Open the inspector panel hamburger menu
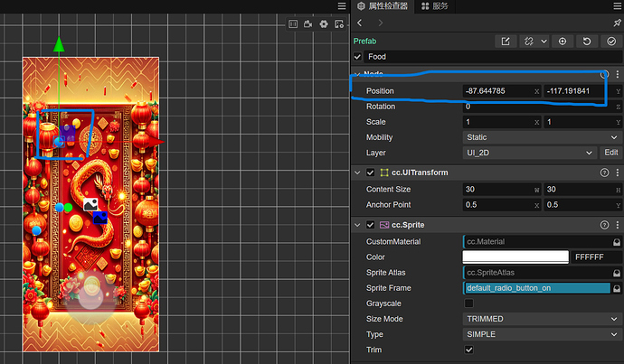This screenshot has width=624, height=364. click(618, 6)
